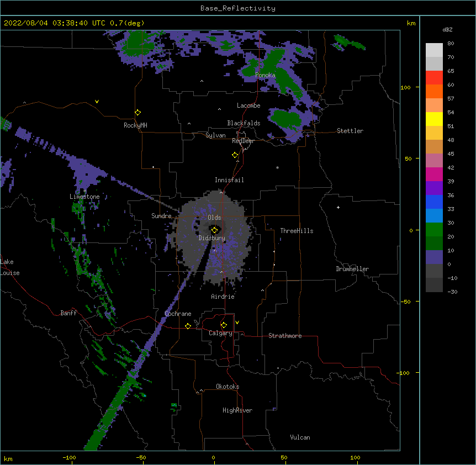This screenshot has width=476, height=465.
Task: Click the 45 value in the dBZ legend
Action: [451, 154]
